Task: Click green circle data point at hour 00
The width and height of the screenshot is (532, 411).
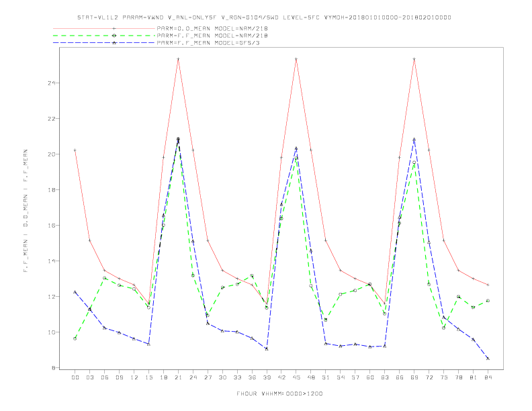Action: (x=75, y=338)
